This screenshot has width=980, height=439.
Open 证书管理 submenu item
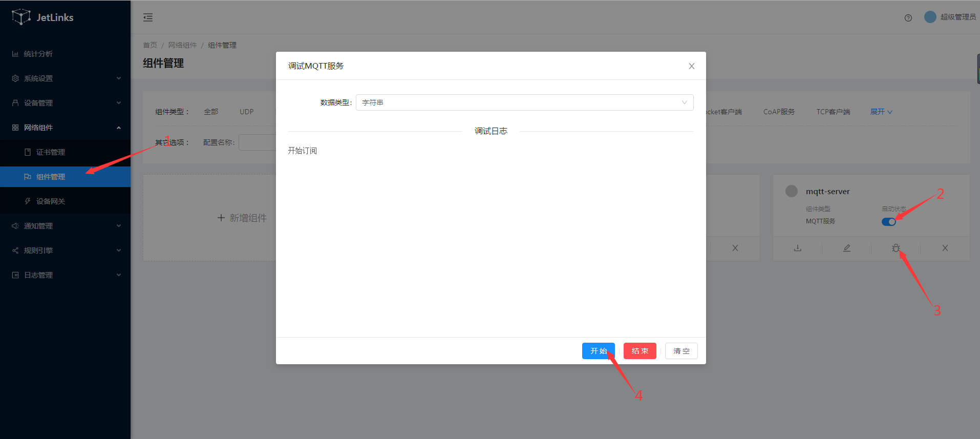point(65,152)
